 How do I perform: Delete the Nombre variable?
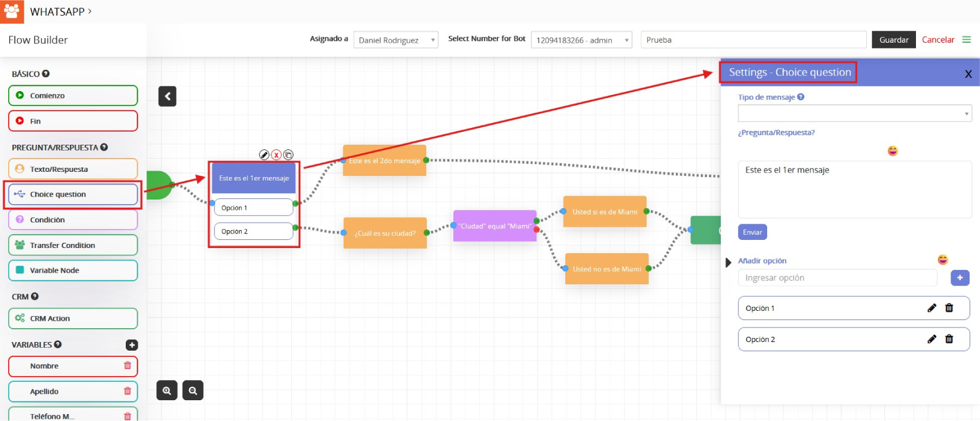(x=127, y=366)
